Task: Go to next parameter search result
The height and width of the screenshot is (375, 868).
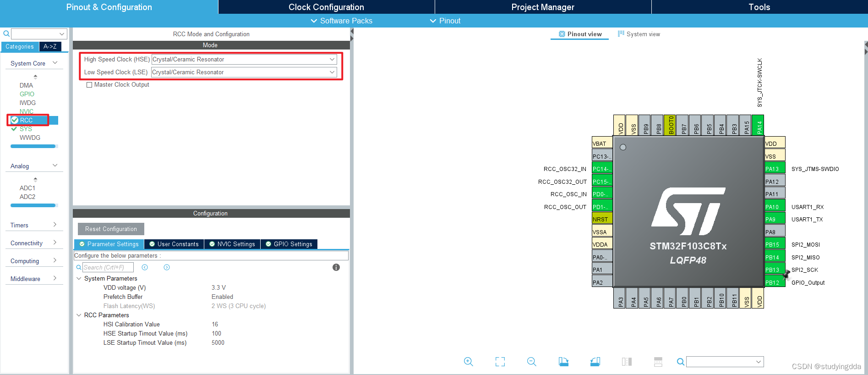Action: click(x=167, y=267)
